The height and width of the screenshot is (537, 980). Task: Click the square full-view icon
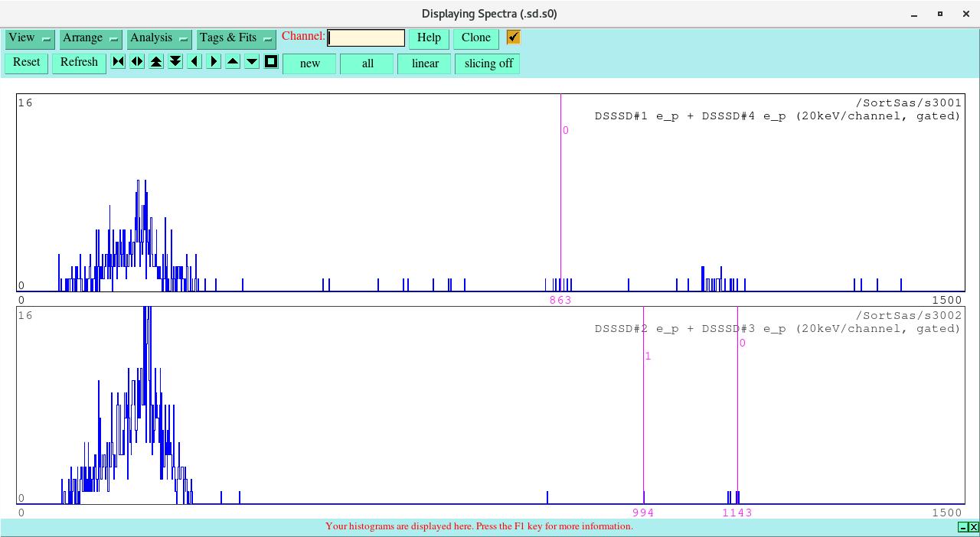[270, 61]
